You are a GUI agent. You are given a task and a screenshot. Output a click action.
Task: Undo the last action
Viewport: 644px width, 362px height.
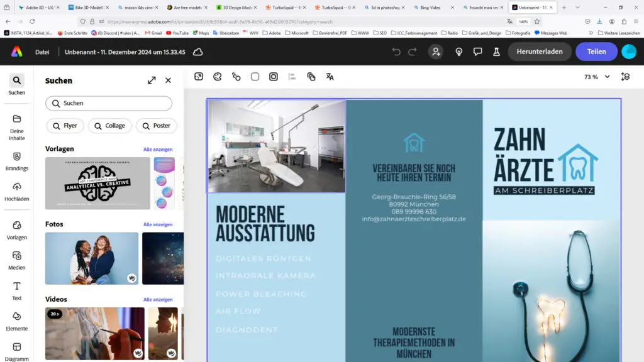396,52
